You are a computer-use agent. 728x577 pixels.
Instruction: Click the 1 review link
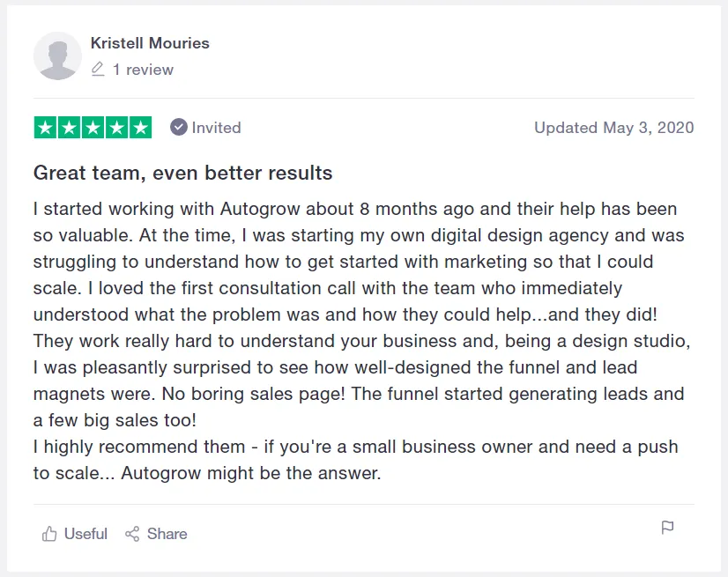coord(141,68)
